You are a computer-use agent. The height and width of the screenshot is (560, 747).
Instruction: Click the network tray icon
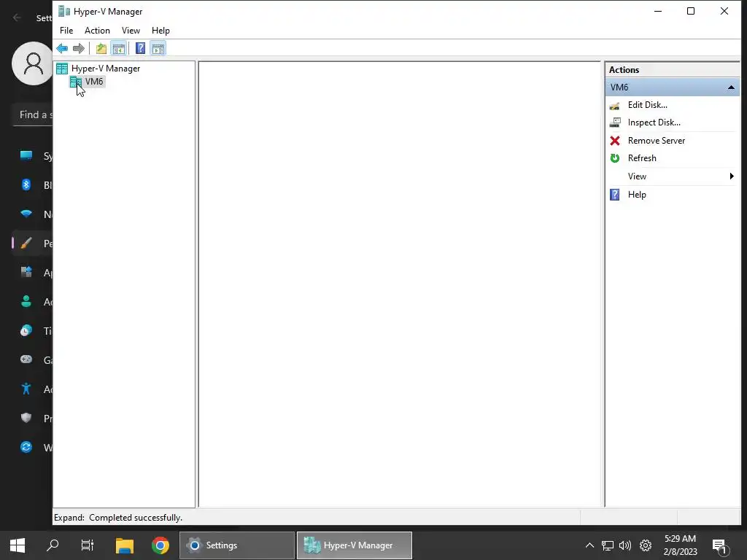tap(608, 545)
